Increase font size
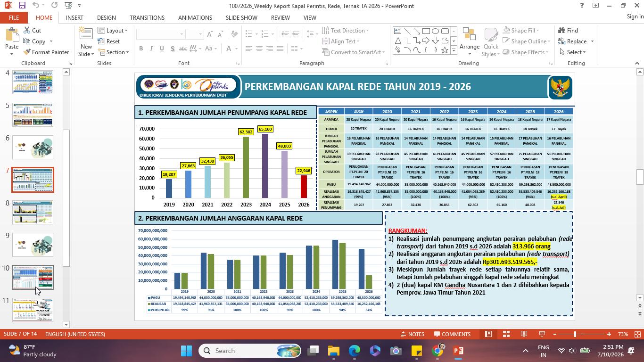Screen dimensions: 644x362 [x=210, y=34]
